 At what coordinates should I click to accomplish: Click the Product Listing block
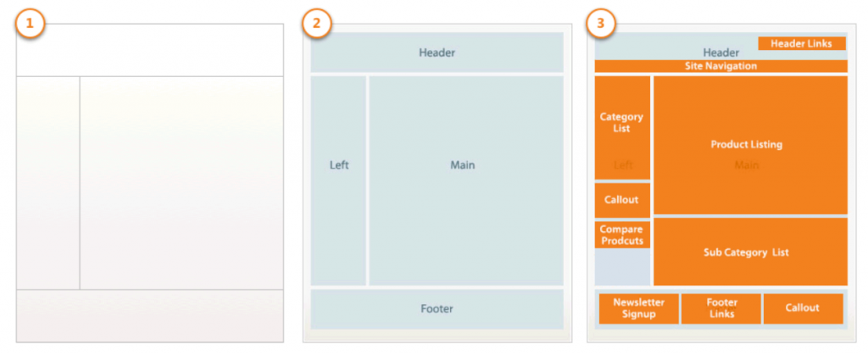pos(750,145)
